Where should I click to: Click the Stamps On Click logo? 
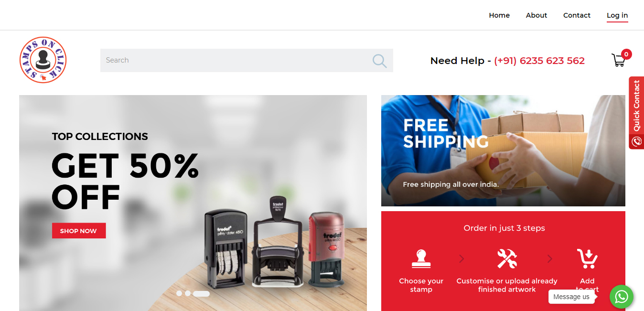click(43, 60)
